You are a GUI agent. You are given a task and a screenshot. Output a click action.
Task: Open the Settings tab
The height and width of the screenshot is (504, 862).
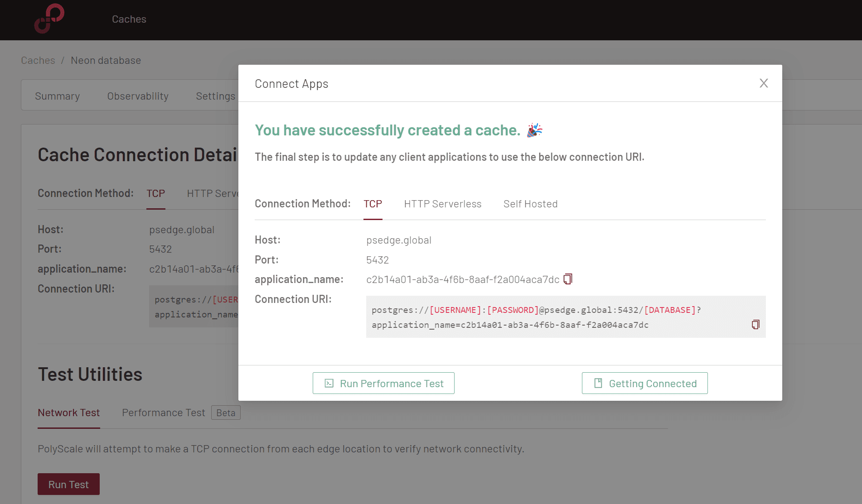(x=215, y=96)
